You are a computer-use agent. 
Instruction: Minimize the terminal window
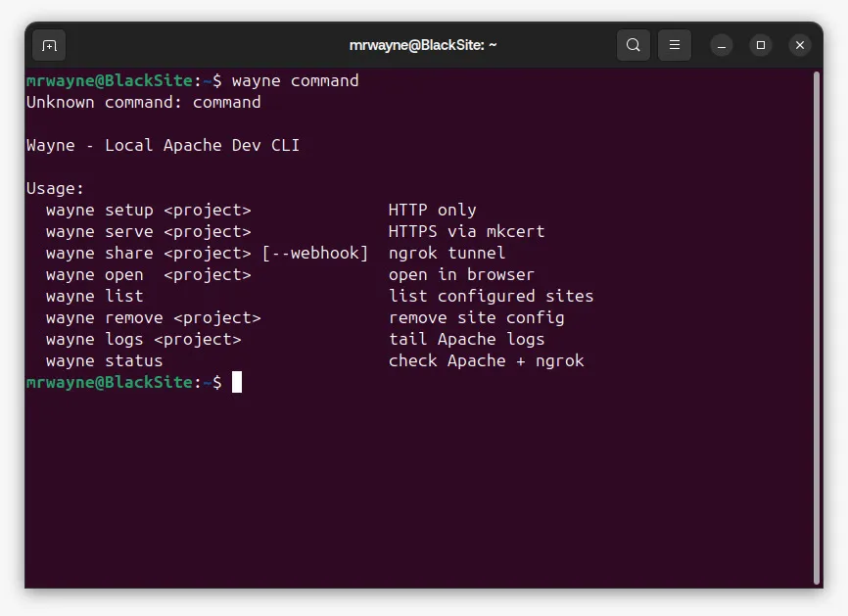click(x=722, y=45)
